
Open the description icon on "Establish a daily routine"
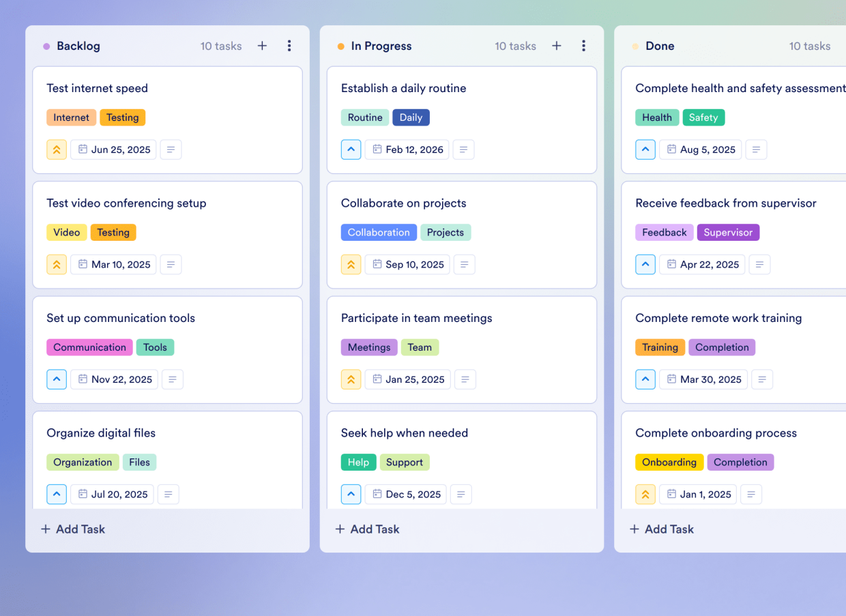[x=463, y=149]
